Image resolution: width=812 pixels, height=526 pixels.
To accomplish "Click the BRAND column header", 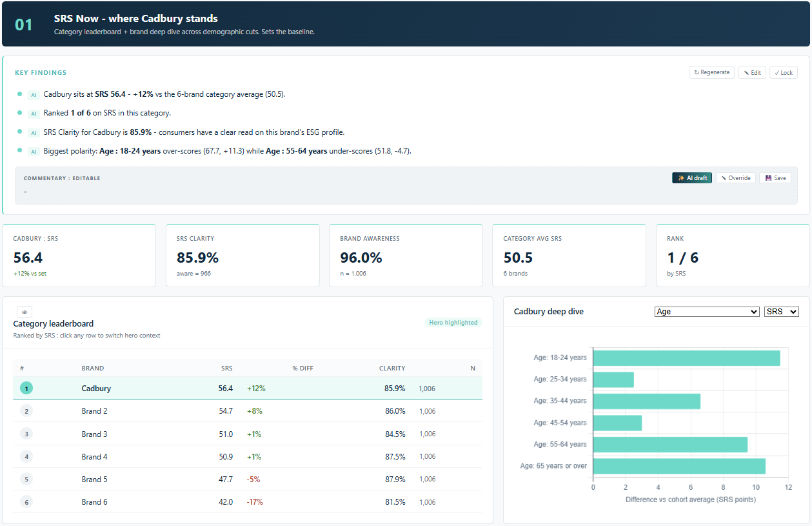I will [x=93, y=368].
